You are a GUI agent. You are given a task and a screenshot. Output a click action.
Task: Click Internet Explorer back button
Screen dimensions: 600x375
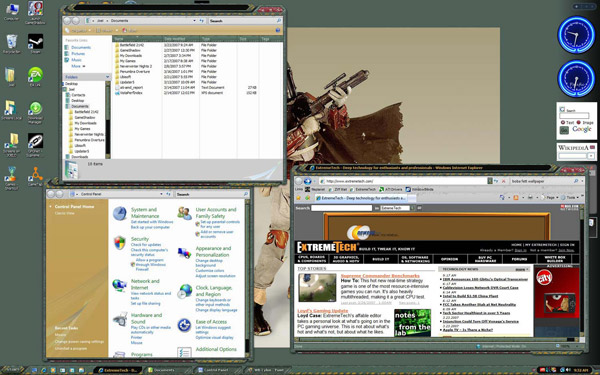[299, 181]
